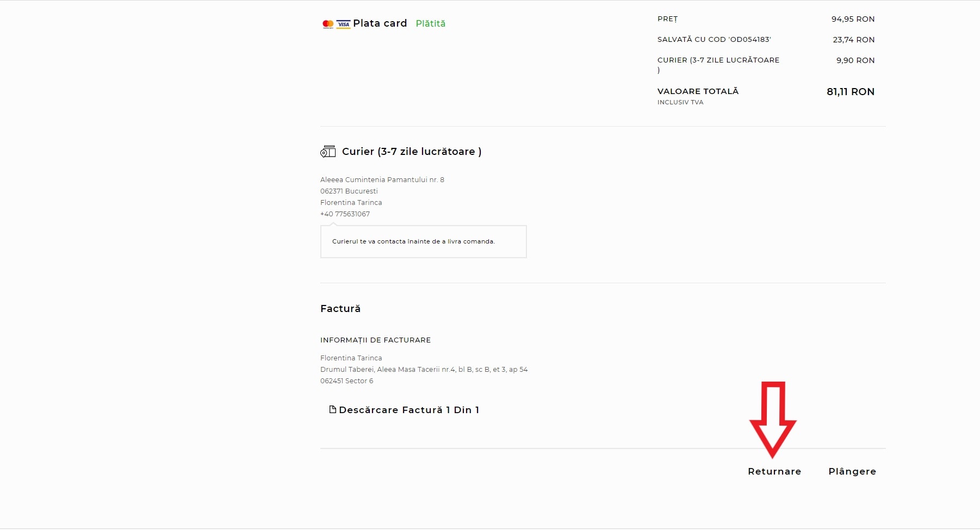The image size is (980, 530).
Task: Click the courier delivery icon
Action: coord(328,152)
